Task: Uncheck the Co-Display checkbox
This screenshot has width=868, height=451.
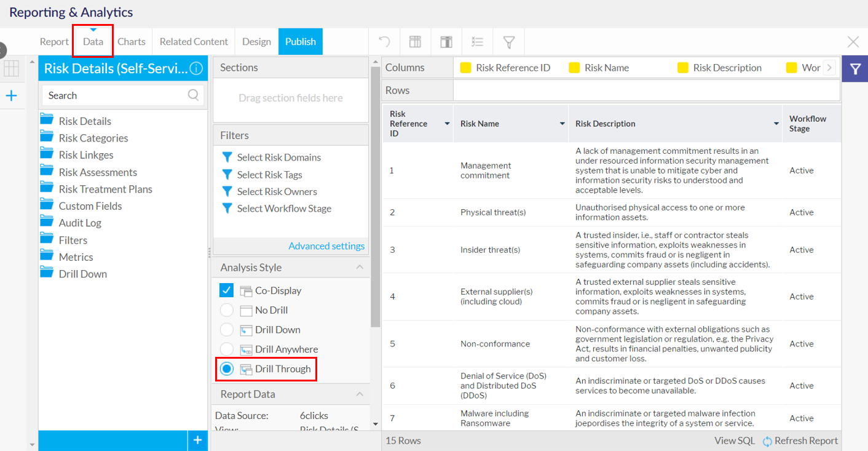Action: tap(226, 290)
